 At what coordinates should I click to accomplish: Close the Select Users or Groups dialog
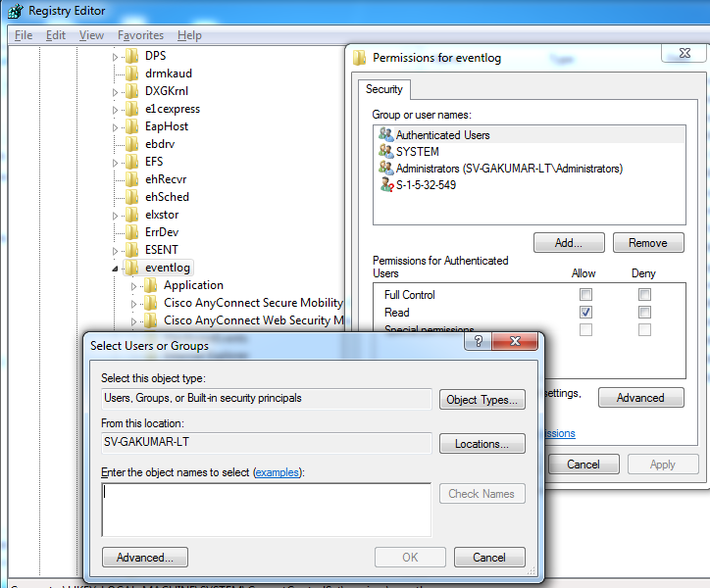click(x=515, y=341)
